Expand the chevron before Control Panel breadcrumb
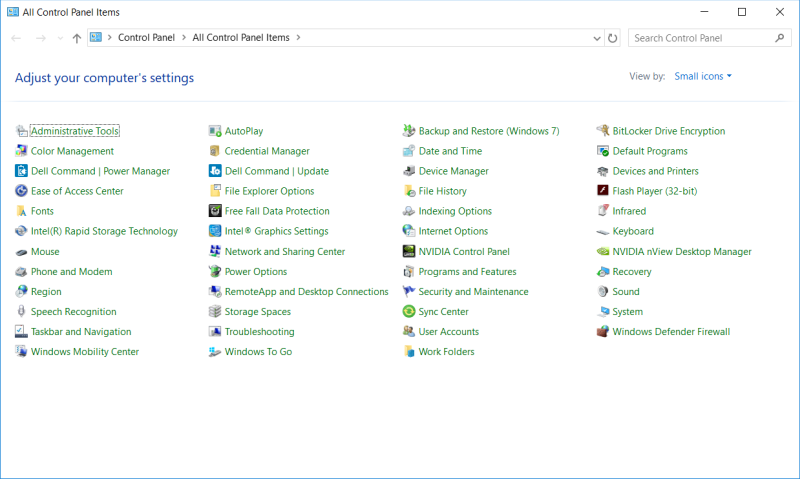Image resolution: width=800 pixels, height=479 pixels. 109,37
